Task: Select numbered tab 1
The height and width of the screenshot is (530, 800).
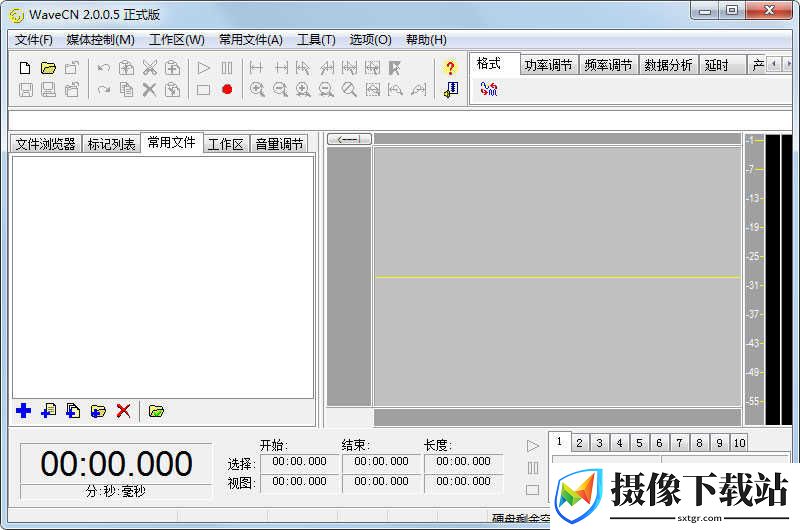Action: pos(559,442)
